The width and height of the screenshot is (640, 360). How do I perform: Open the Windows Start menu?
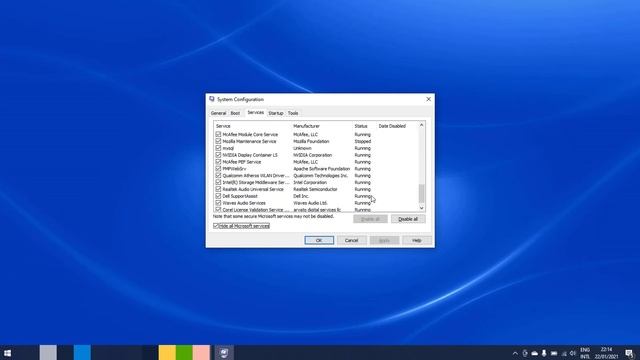coord(7,353)
